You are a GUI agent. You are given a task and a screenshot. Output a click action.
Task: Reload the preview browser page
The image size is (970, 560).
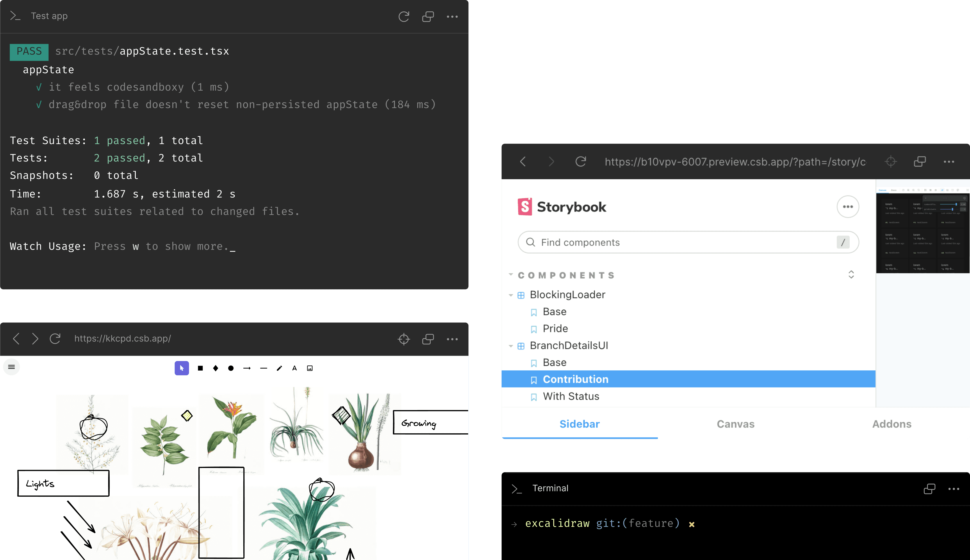[580, 161]
